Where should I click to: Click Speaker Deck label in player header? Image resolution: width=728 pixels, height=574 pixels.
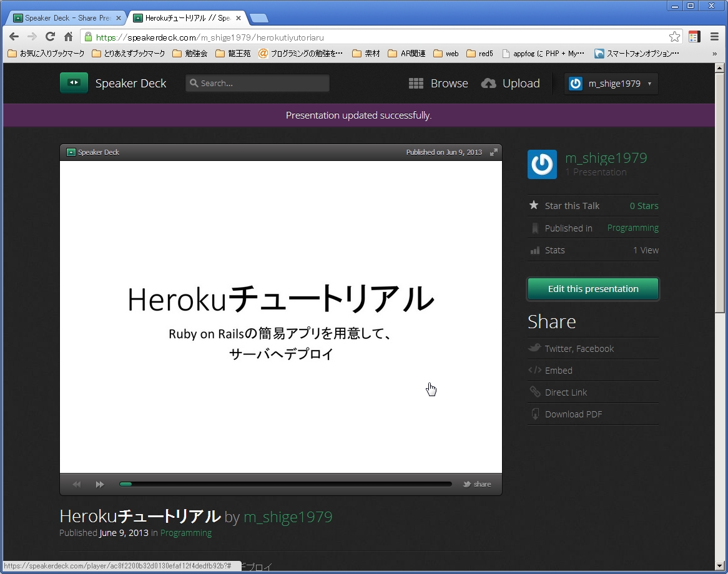point(99,152)
